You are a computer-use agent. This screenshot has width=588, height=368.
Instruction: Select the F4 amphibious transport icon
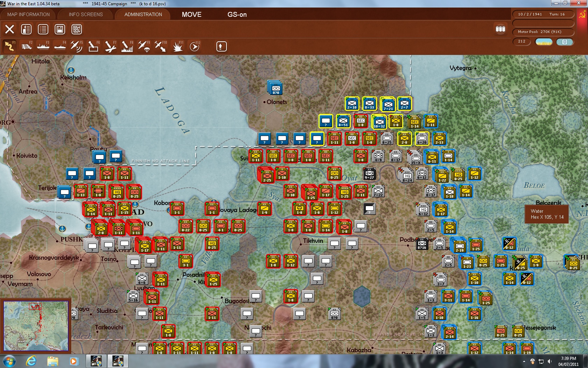point(60,46)
